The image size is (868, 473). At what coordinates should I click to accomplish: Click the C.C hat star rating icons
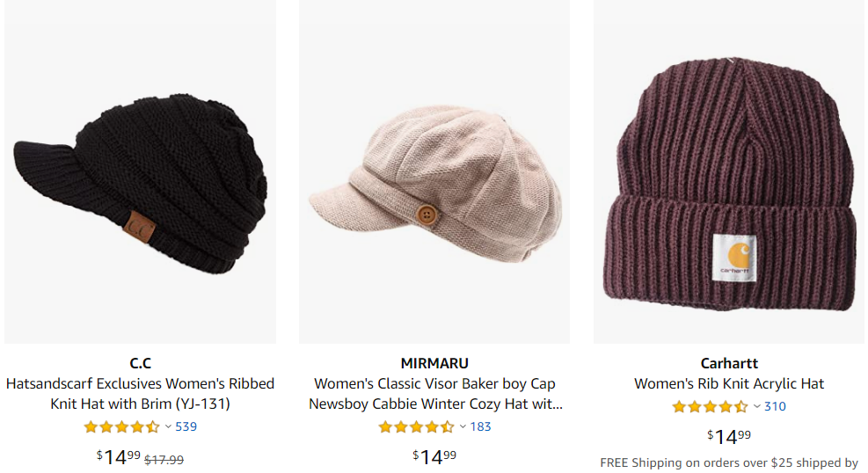tap(121, 427)
